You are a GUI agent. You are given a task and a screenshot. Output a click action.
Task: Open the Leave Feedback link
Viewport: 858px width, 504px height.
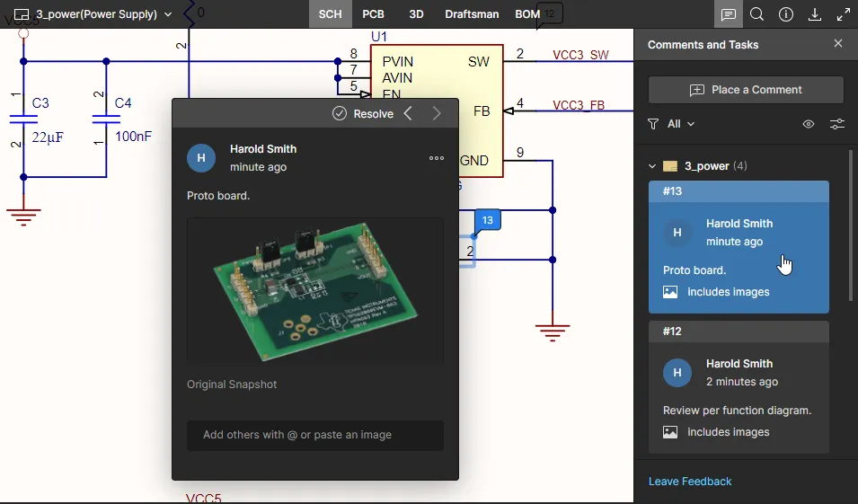[690, 482]
